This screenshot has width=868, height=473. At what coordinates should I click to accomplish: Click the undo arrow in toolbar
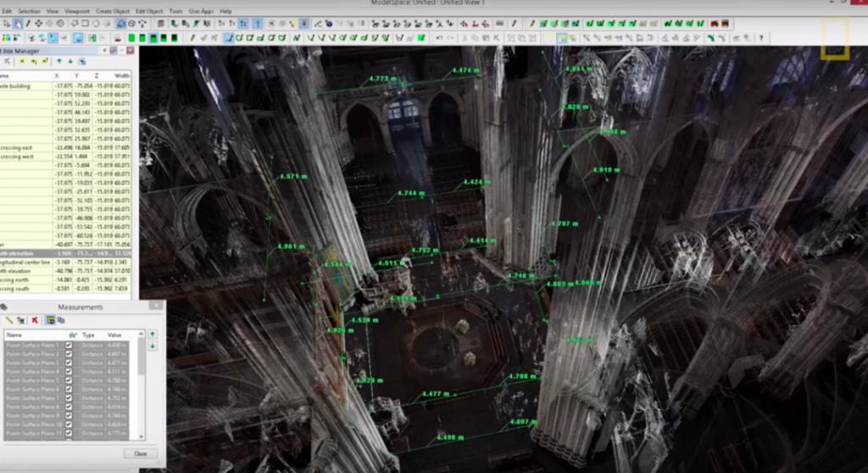point(439,37)
